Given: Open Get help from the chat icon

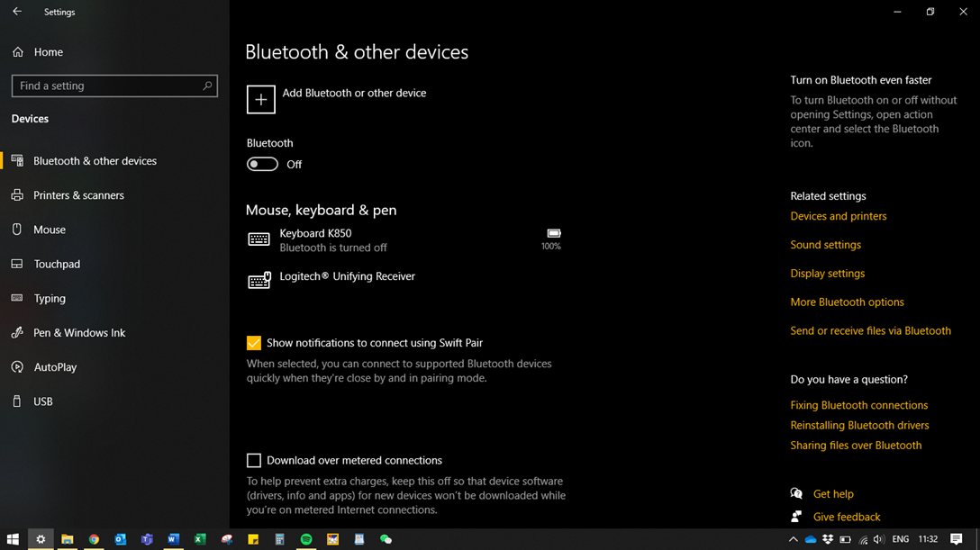Looking at the screenshot, I should point(796,493).
